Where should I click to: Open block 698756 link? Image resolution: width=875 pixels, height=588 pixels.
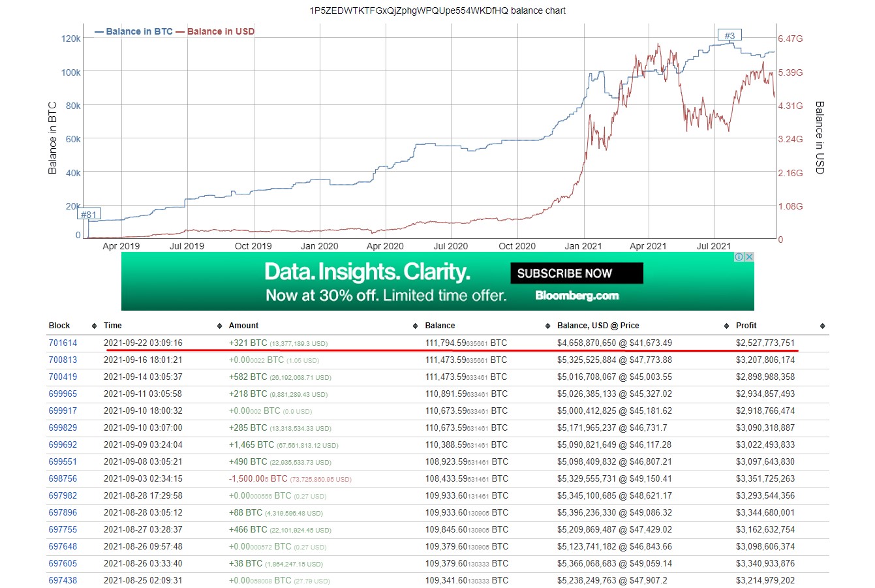63,478
